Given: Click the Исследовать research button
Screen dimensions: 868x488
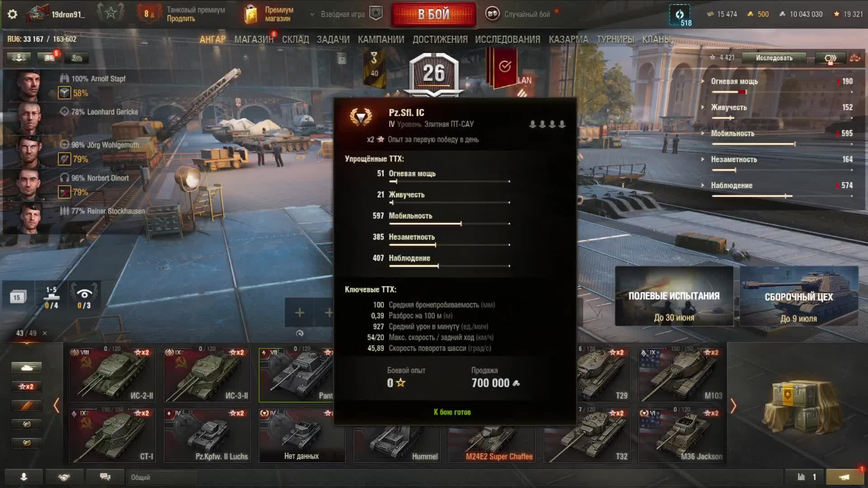Looking at the screenshot, I should pyautogui.click(x=774, y=58).
